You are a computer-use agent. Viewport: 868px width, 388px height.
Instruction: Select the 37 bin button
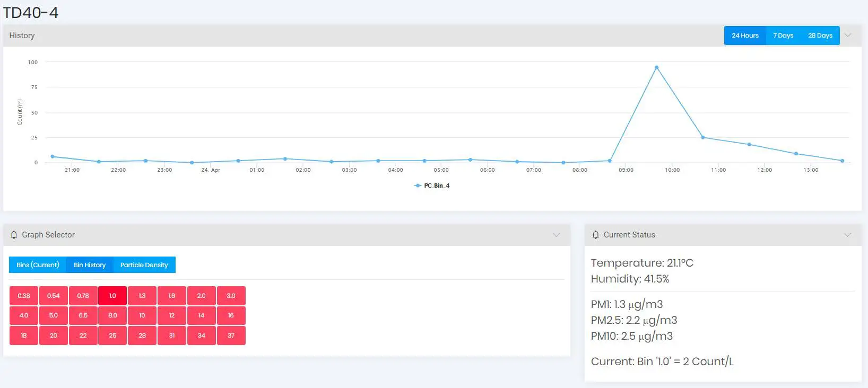pos(231,336)
